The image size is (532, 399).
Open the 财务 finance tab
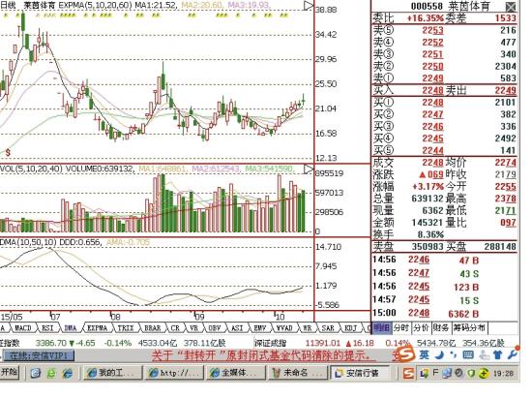[x=441, y=328]
